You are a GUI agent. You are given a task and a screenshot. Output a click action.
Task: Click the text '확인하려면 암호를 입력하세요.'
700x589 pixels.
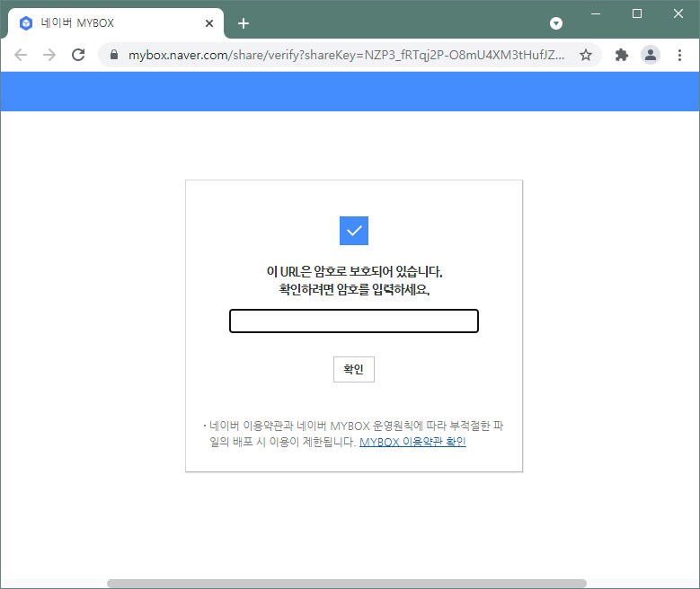click(x=354, y=290)
